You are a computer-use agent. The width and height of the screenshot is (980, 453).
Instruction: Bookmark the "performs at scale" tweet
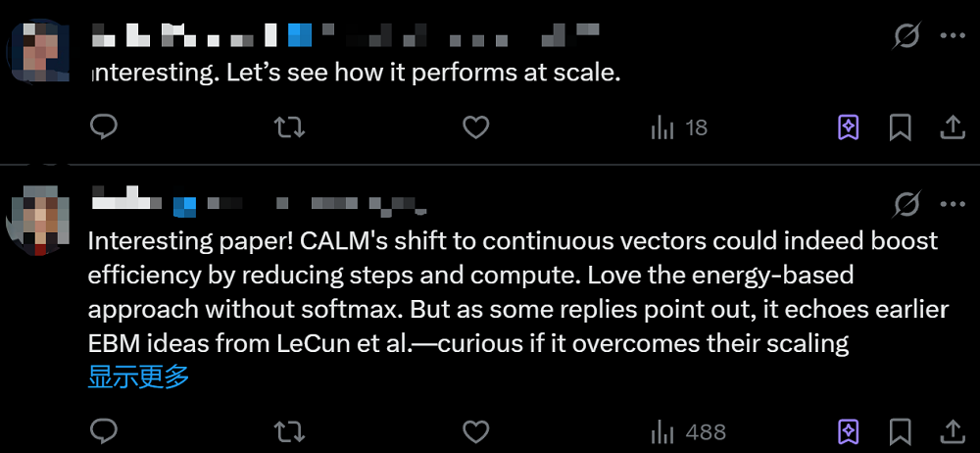pyautogui.click(x=901, y=127)
